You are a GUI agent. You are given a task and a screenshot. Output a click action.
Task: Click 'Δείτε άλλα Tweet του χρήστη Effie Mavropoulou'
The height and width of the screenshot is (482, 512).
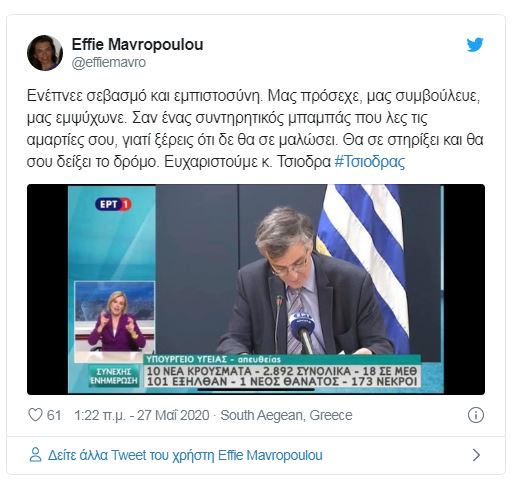pyautogui.click(x=185, y=455)
